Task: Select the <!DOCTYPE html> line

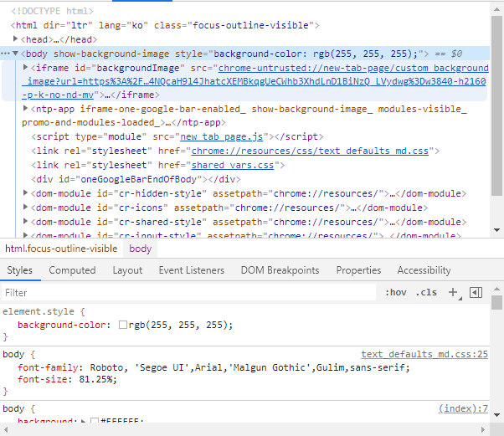Action: (53, 11)
